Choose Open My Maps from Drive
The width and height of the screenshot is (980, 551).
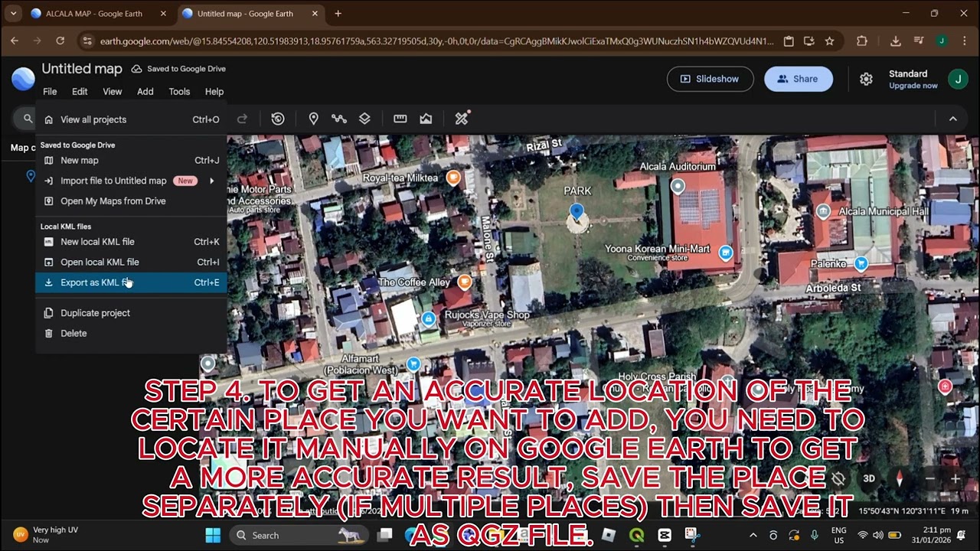(x=131, y=201)
